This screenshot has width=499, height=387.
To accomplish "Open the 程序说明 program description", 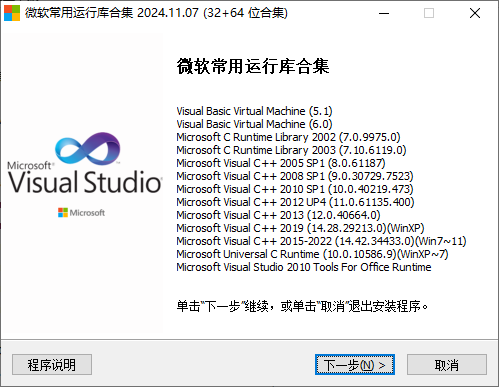I will 52,365.
